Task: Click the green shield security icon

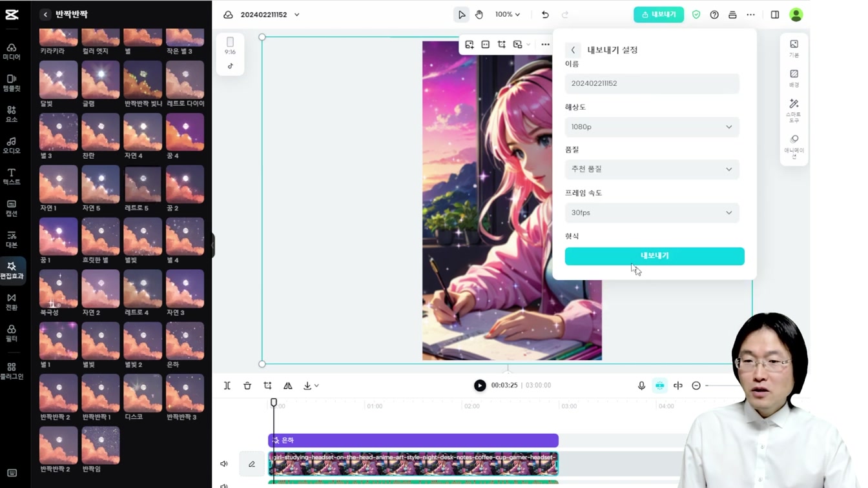Action: click(696, 15)
